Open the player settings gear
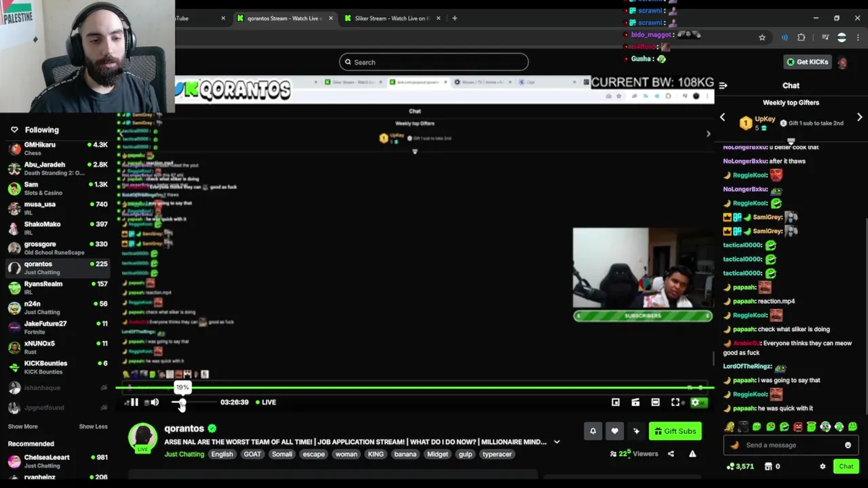This screenshot has width=868, height=488. 695,402
